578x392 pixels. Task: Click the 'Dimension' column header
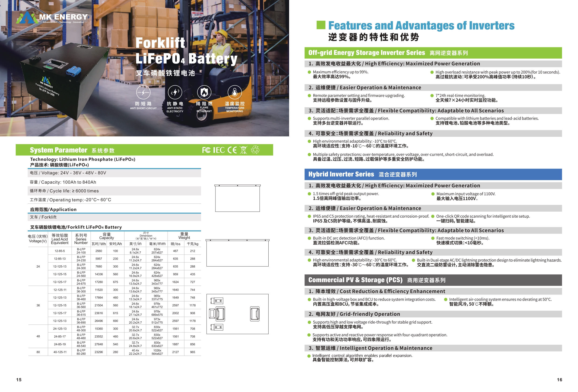(x=146, y=236)
